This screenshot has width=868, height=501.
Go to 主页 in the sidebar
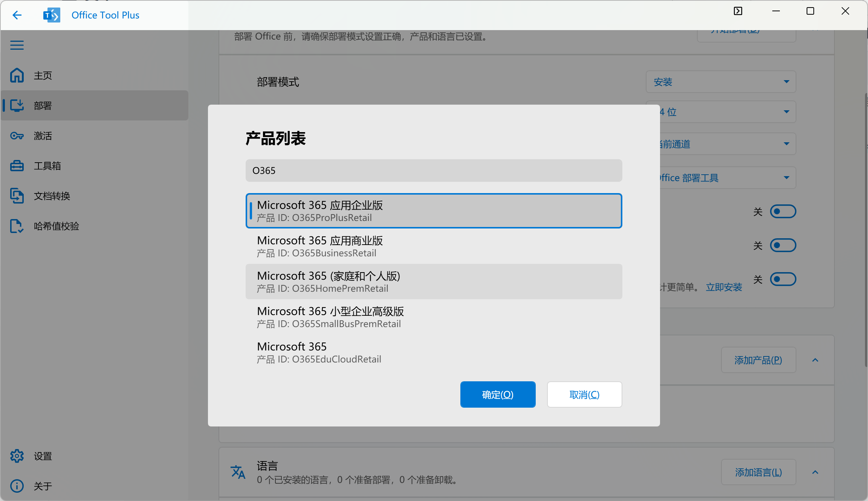point(95,75)
